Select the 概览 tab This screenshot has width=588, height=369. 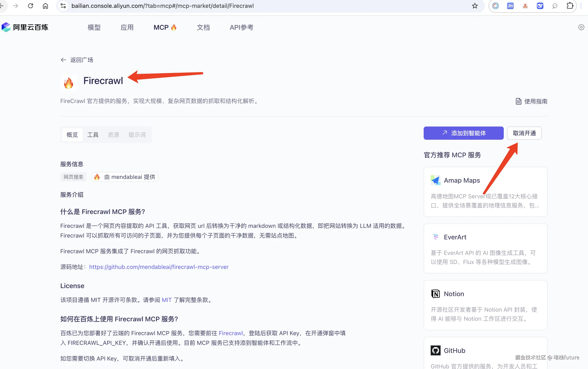pos(72,135)
